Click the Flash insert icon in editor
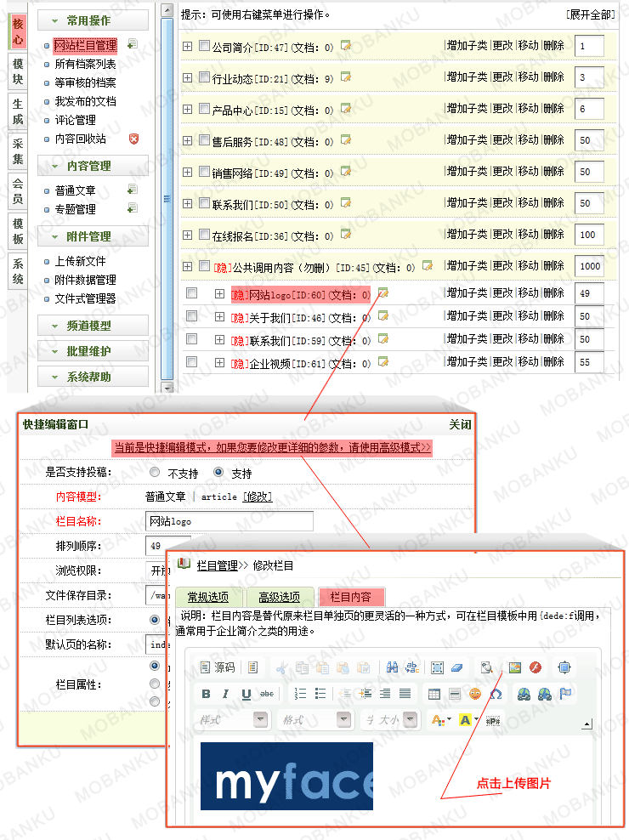The image size is (629, 840). (x=535, y=667)
